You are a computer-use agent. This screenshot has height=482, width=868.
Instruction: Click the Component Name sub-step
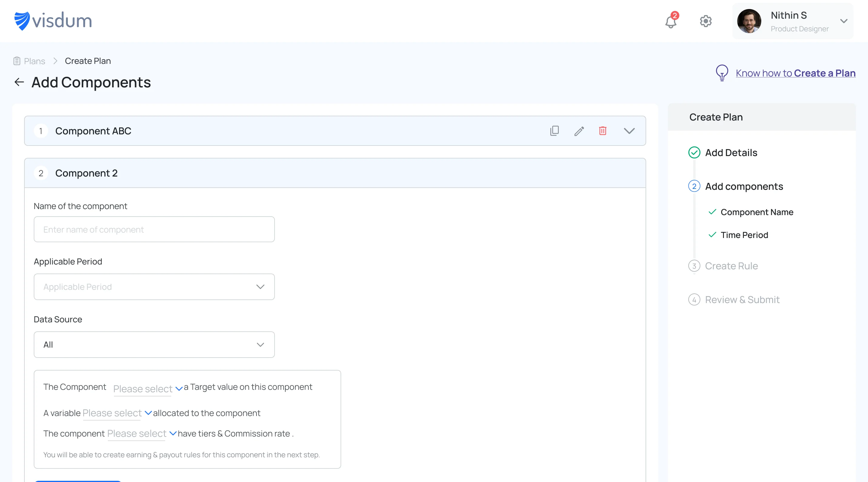757,212
